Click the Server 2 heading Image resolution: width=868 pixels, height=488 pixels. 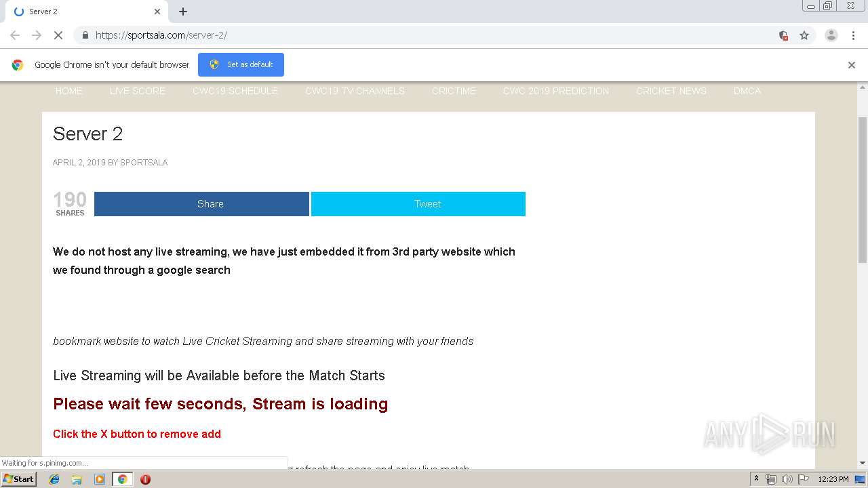88,134
